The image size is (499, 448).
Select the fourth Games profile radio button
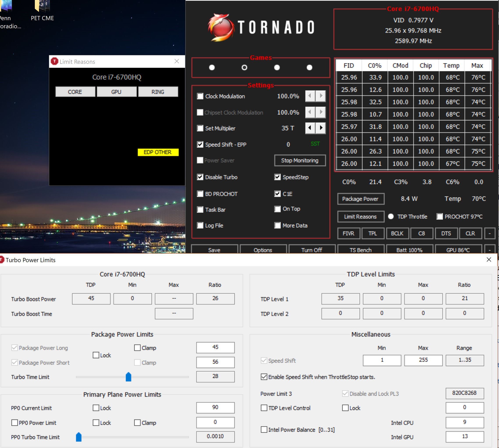click(310, 68)
